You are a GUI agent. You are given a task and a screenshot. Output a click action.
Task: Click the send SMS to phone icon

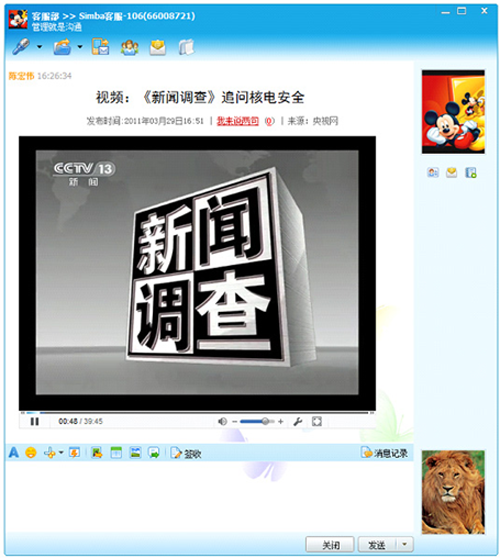point(100,47)
